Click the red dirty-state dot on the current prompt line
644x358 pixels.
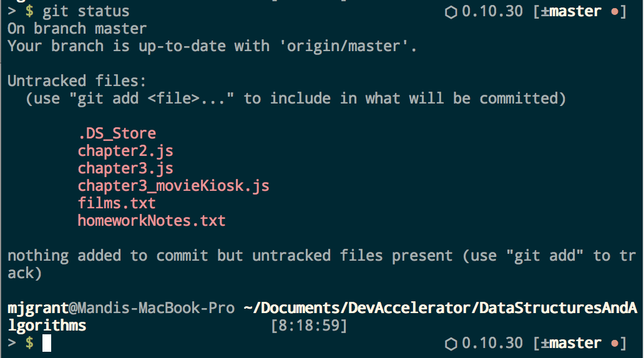click(615, 344)
